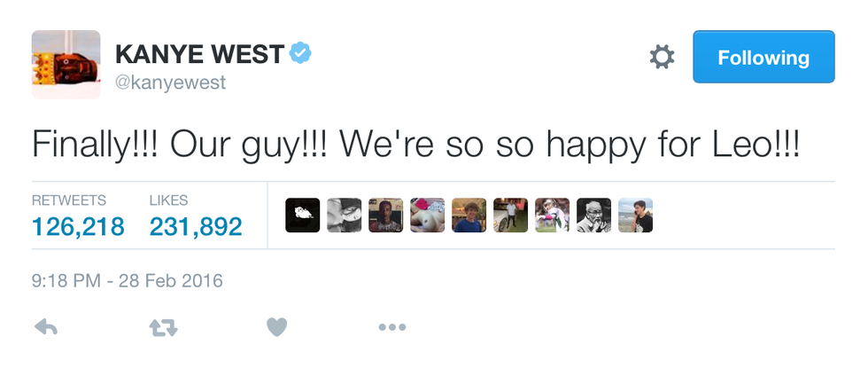The image size is (868, 376).
Task: View the list of 231,892 likes
Action: [x=195, y=226]
